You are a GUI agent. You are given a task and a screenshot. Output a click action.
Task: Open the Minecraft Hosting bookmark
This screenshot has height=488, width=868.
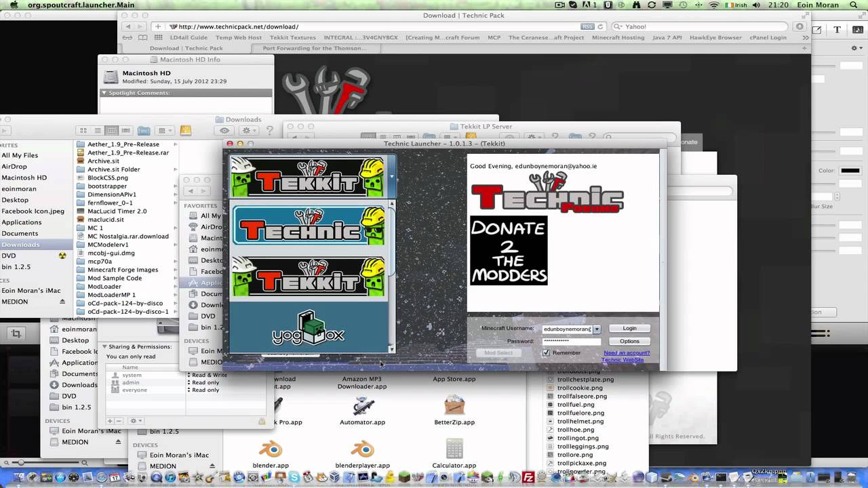click(x=618, y=37)
